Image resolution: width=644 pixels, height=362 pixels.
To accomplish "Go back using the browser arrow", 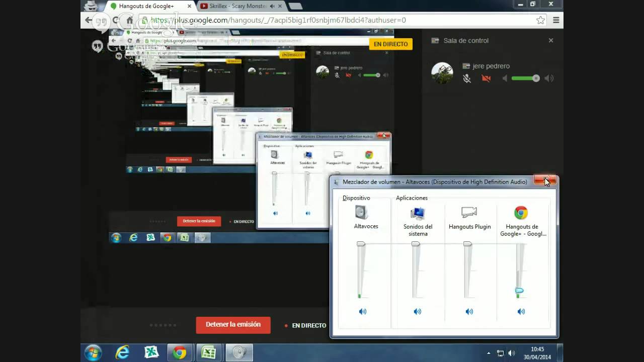I will 89,20.
